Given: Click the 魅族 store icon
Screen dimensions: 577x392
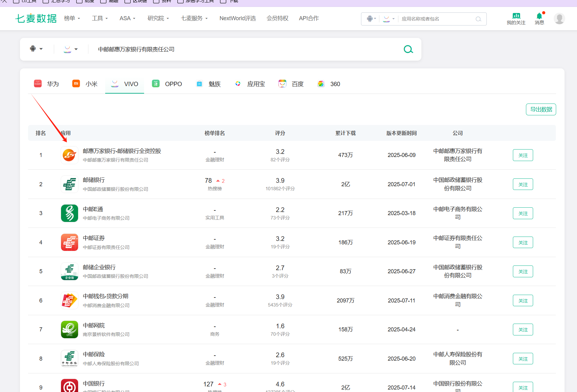Looking at the screenshot, I should coord(199,84).
